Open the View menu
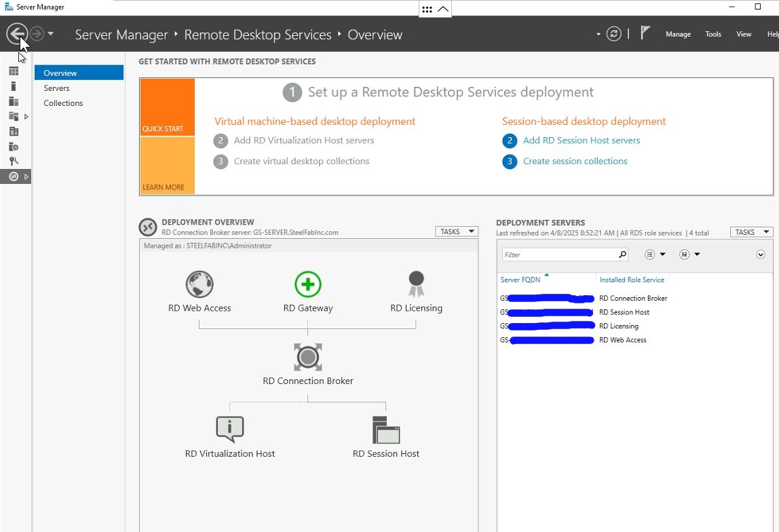 click(x=744, y=35)
